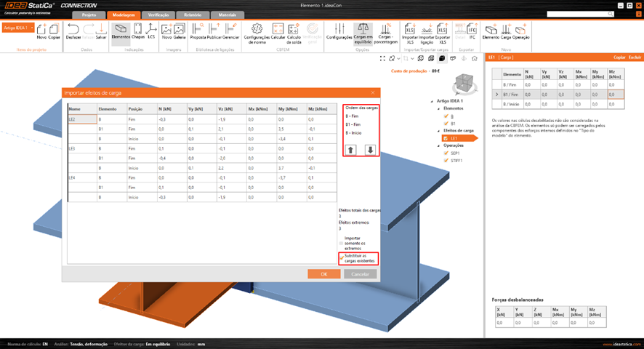Uncheck the SEP1 operation checkbox
644x349 pixels.
pos(446,153)
